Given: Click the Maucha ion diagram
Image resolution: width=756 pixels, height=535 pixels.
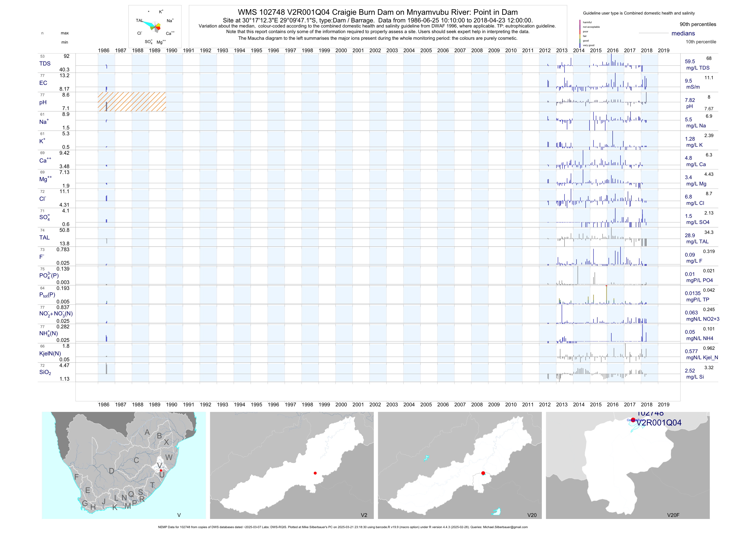Looking at the screenshot, I should tap(155, 26).
